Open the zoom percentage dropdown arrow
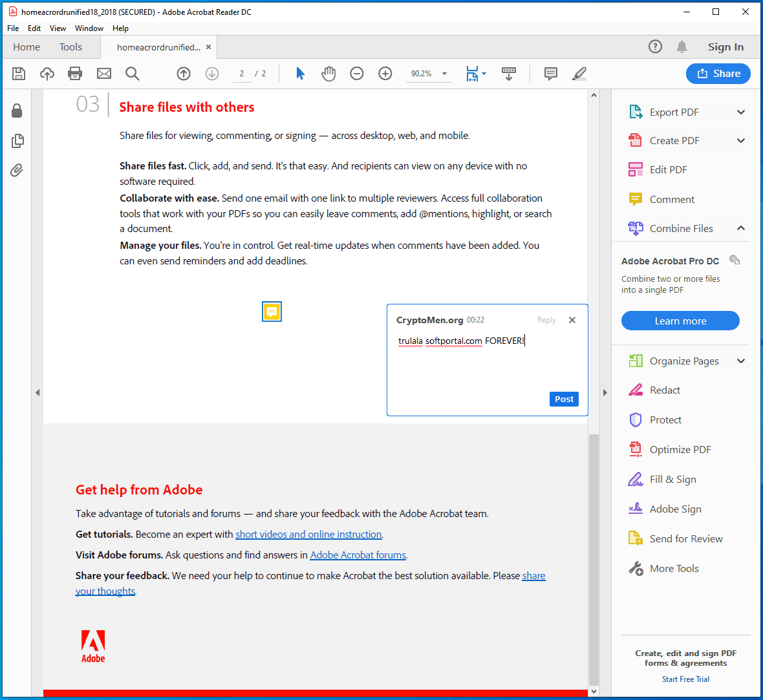763x700 pixels. [x=444, y=74]
